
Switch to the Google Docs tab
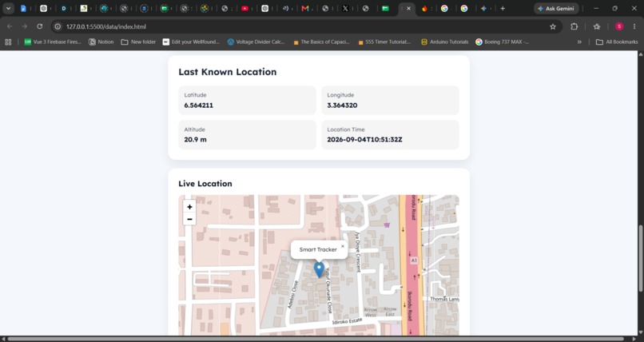(x=23, y=8)
